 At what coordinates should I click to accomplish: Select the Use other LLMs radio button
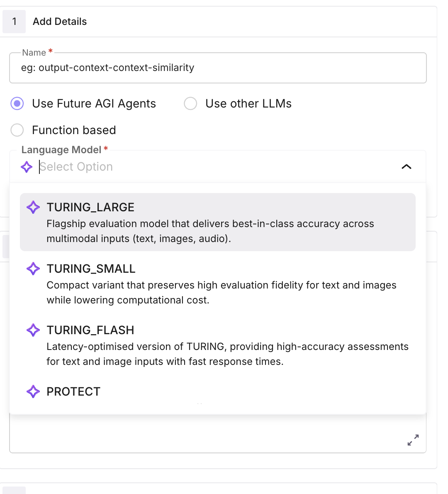coord(190,103)
